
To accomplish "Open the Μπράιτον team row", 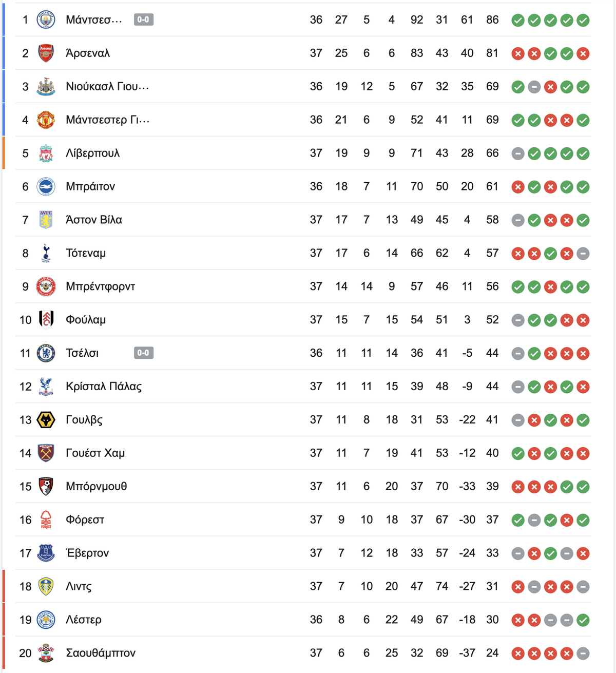I will 303,186.
